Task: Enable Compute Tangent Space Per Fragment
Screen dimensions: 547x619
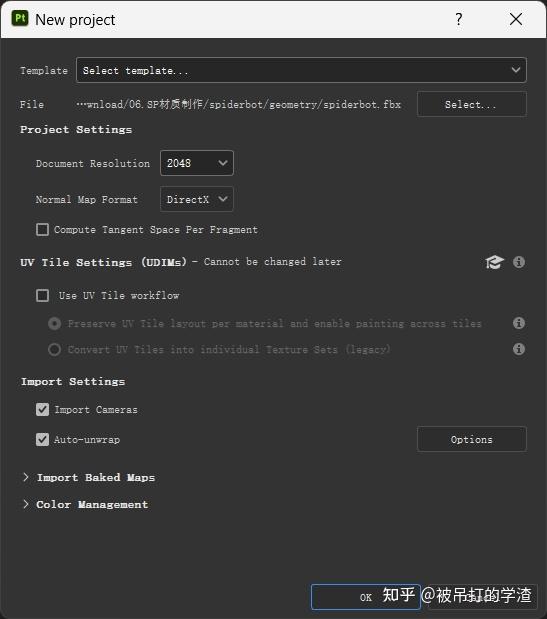Action: click(x=43, y=229)
